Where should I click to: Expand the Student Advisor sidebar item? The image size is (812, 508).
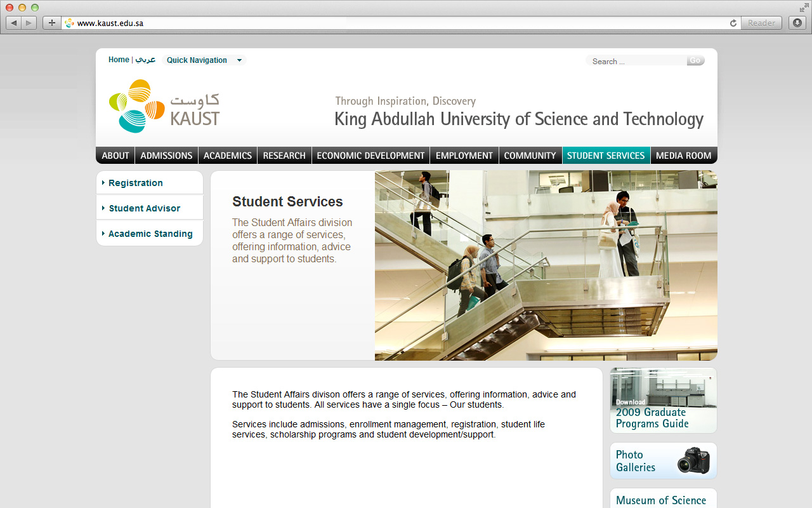144,208
